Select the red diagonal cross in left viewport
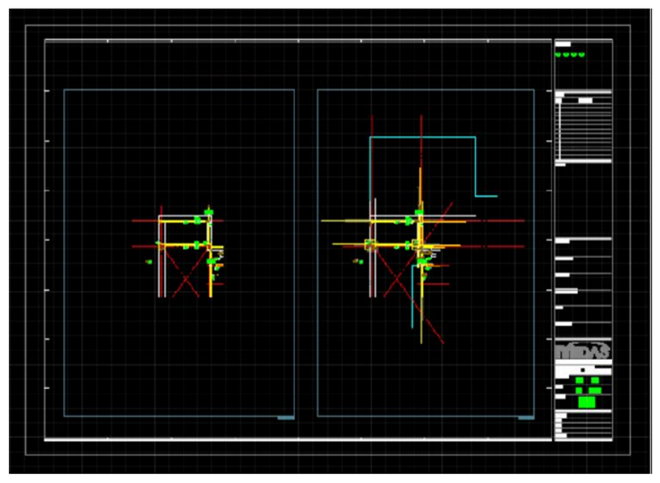 tap(186, 272)
